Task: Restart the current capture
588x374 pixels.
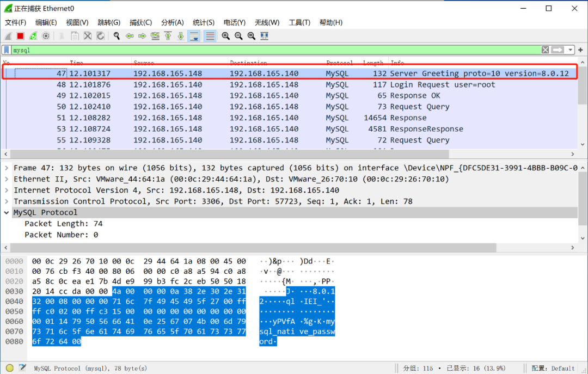Action: [33, 36]
